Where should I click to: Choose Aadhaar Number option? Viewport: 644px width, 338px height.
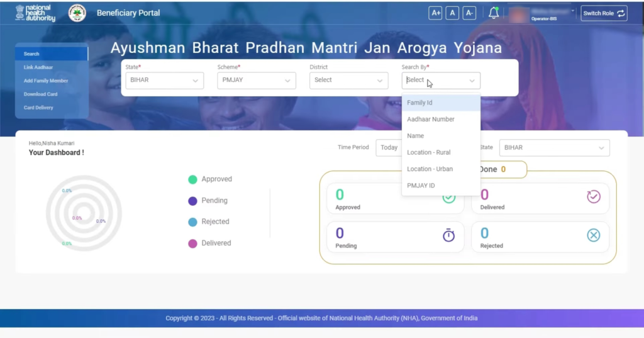tap(441, 119)
